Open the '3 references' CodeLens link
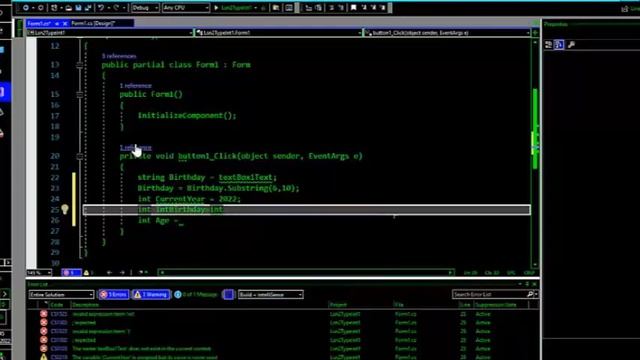 click(x=119, y=56)
